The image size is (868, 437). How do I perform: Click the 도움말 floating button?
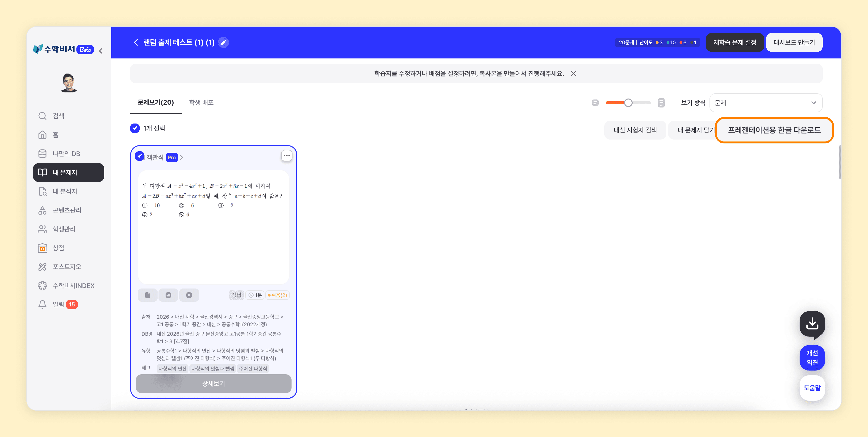pos(812,388)
